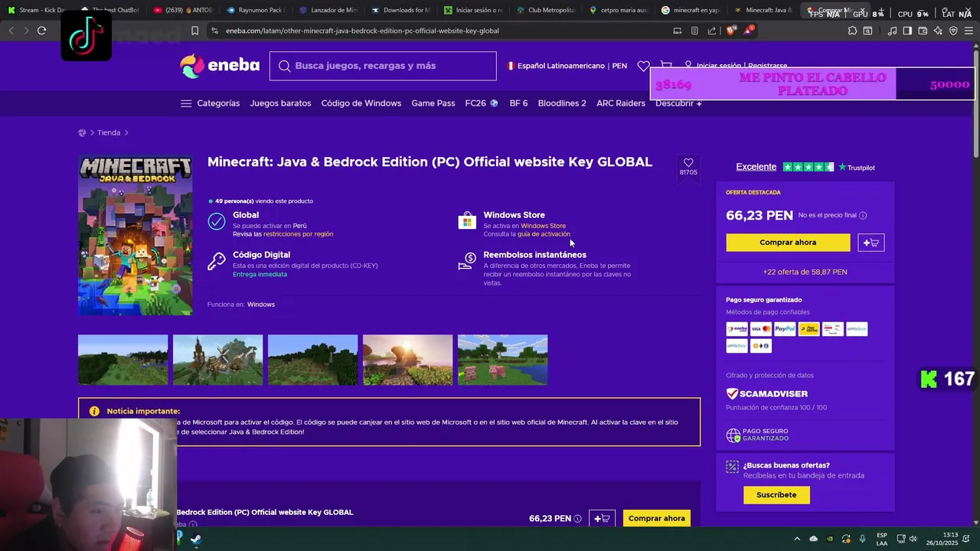Add to cart icon in bottom offer row
Screen dimensions: 980x551
tap(602, 518)
